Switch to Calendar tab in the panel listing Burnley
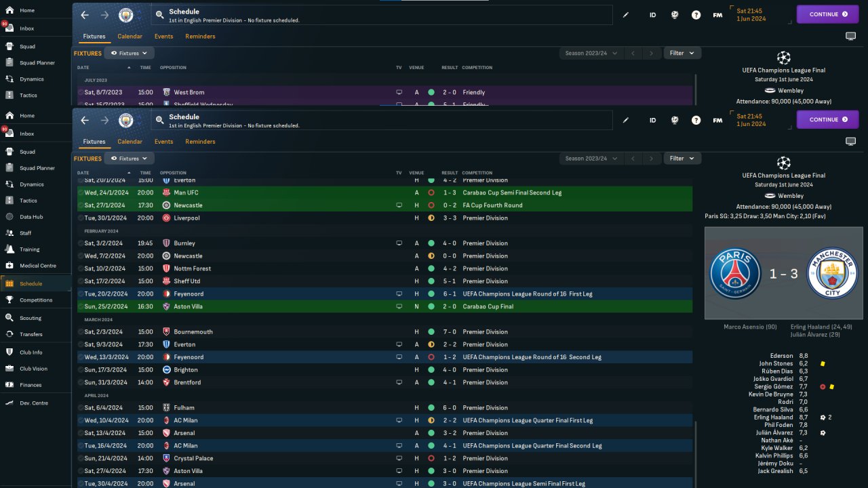Viewport: 868px width, 488px height. (130, 142)
